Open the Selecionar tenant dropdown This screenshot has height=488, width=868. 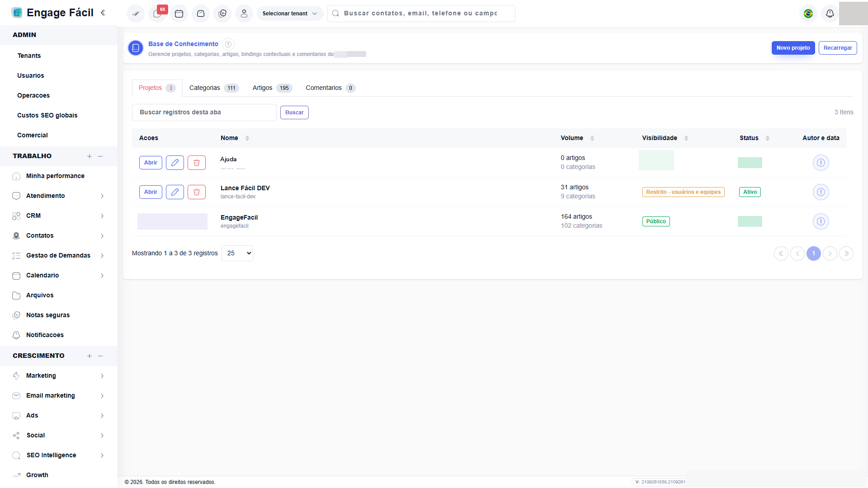coord(290,14)
